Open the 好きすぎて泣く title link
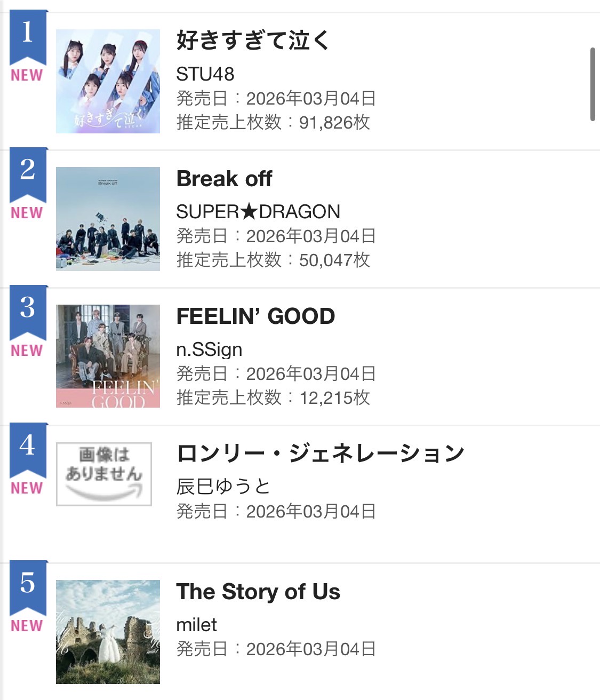This screenshot has width=600, height=700. 253,41
